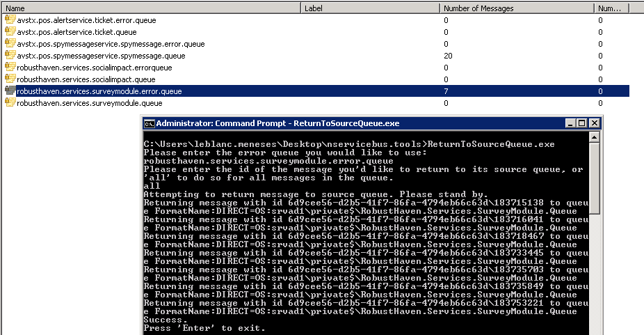Click the avstx.pos.alertservice.ticket.error.queue icon
644x335 pixels.
(x=10, y=20)
